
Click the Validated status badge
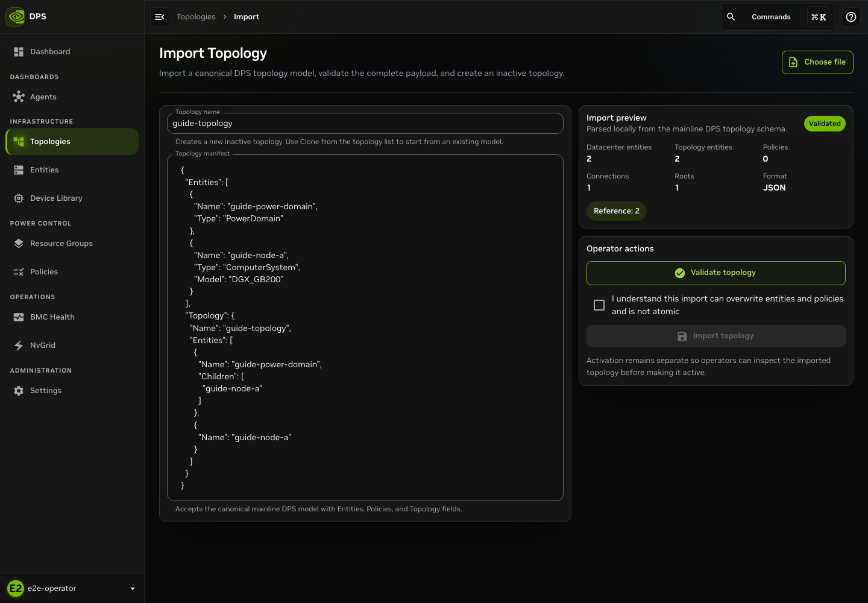coord(825,124)
